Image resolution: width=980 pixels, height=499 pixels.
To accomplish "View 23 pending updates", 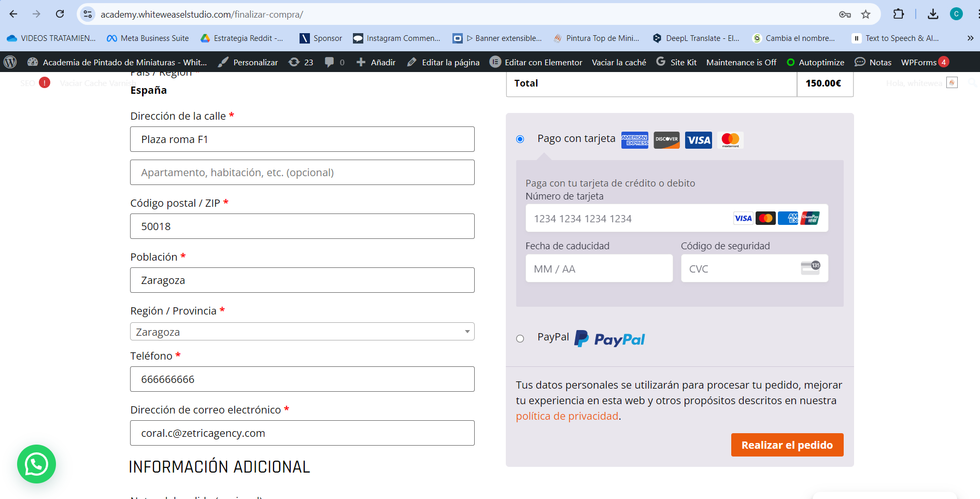I will [301, 62].
